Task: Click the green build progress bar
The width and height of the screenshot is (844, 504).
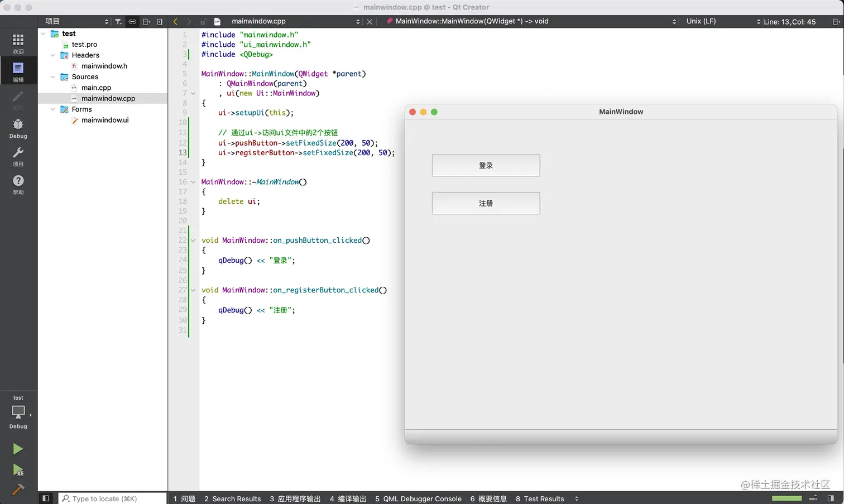Action: [x=787, y=498]
